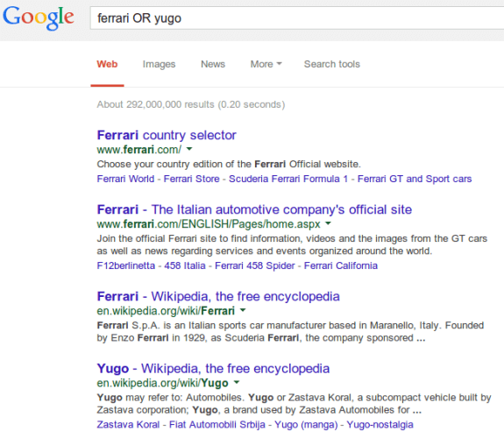Open the Ferrari Store sitelink

click(x=192, y=179)
